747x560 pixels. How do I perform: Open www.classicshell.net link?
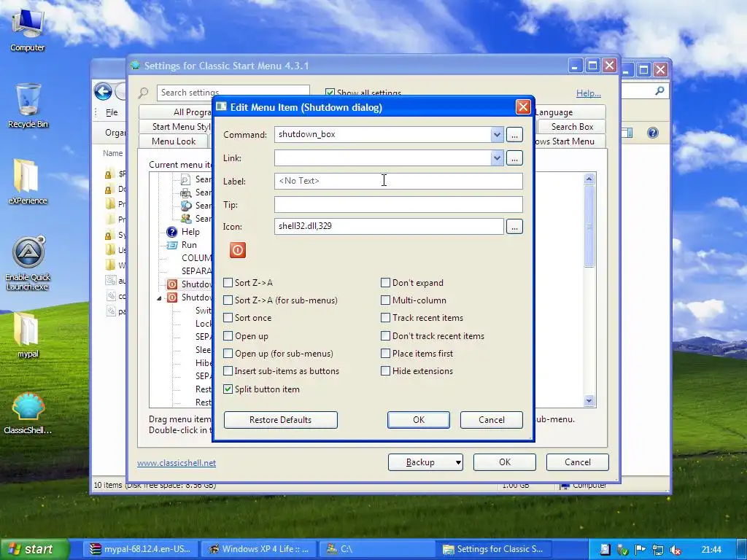click(177, 463)
